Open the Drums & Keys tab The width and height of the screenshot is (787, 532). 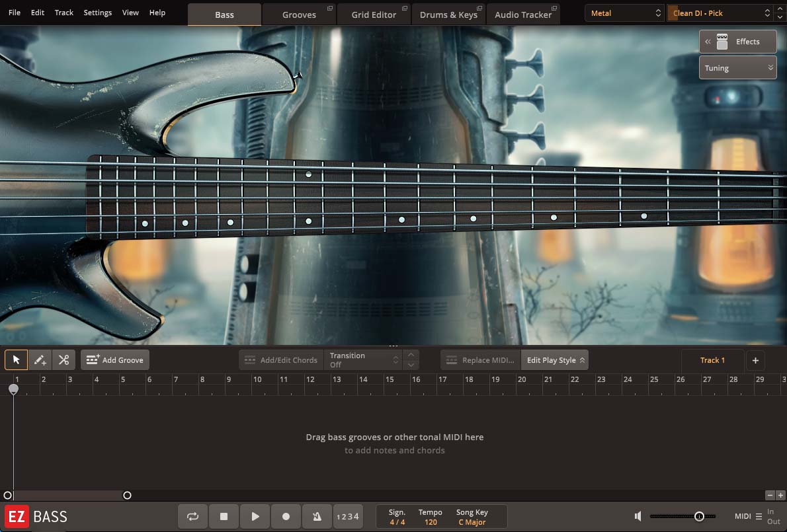tap(449, 13)
